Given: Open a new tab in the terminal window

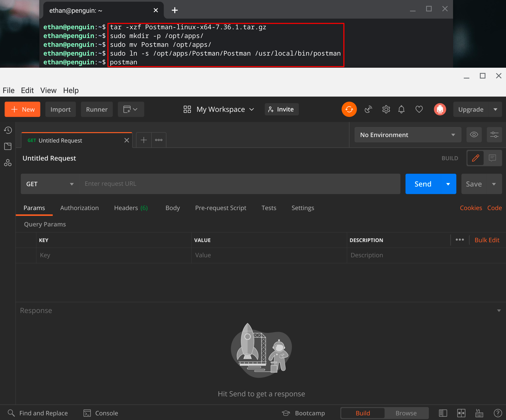Looking at the screenshot, I should (x=175, y=10).
